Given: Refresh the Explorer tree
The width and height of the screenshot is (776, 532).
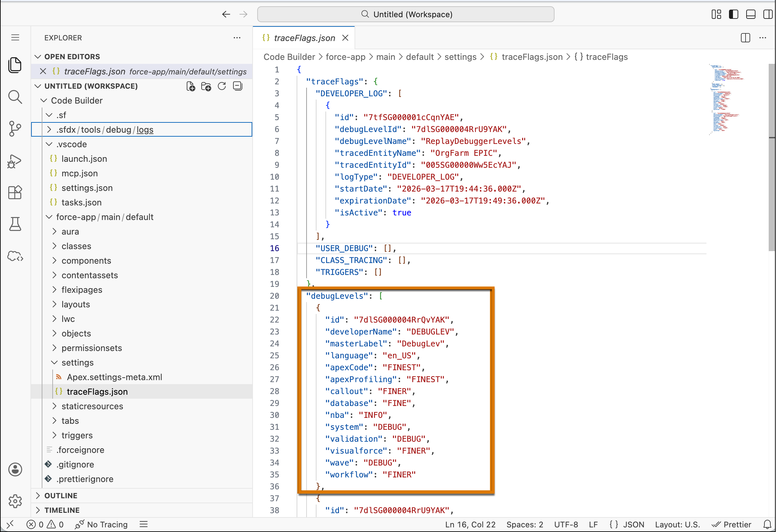Looking at the screenshot, I should [x=222, y=86].
